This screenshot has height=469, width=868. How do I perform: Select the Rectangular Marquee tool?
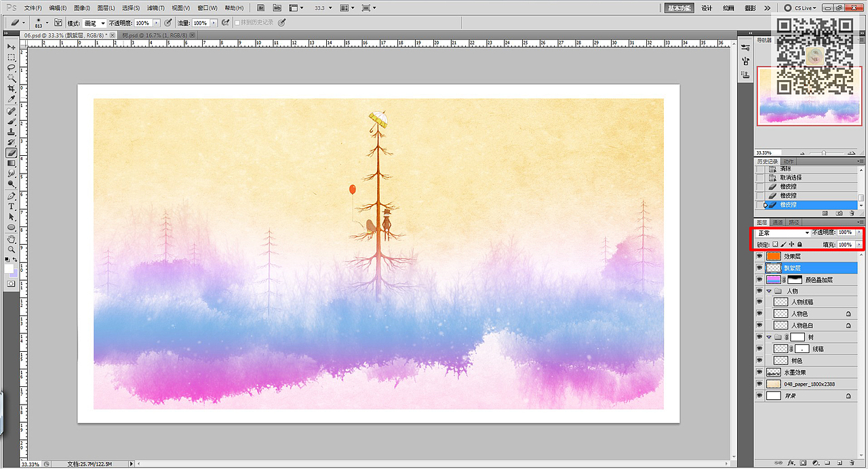coord(12,57)
